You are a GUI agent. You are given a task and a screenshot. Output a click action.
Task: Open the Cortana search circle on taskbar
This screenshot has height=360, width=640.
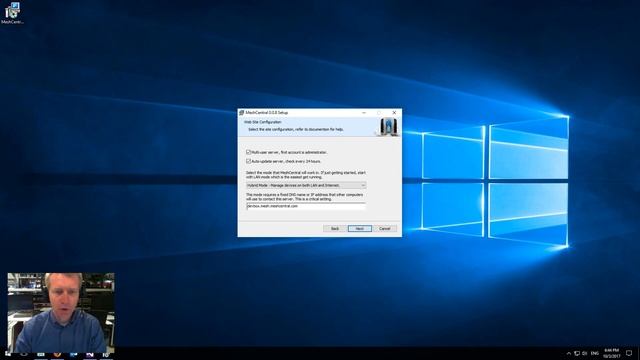[24, 354]
